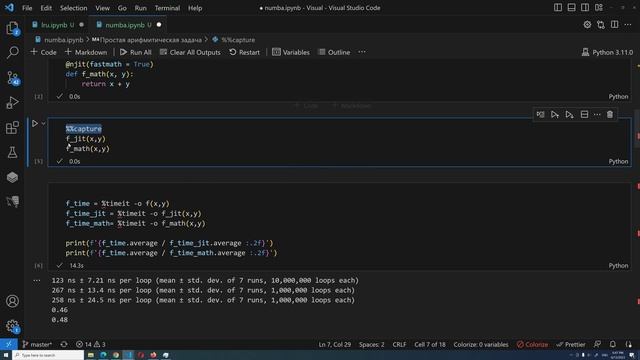Open the Go menu
640x360 pixels.
(122, 8)
